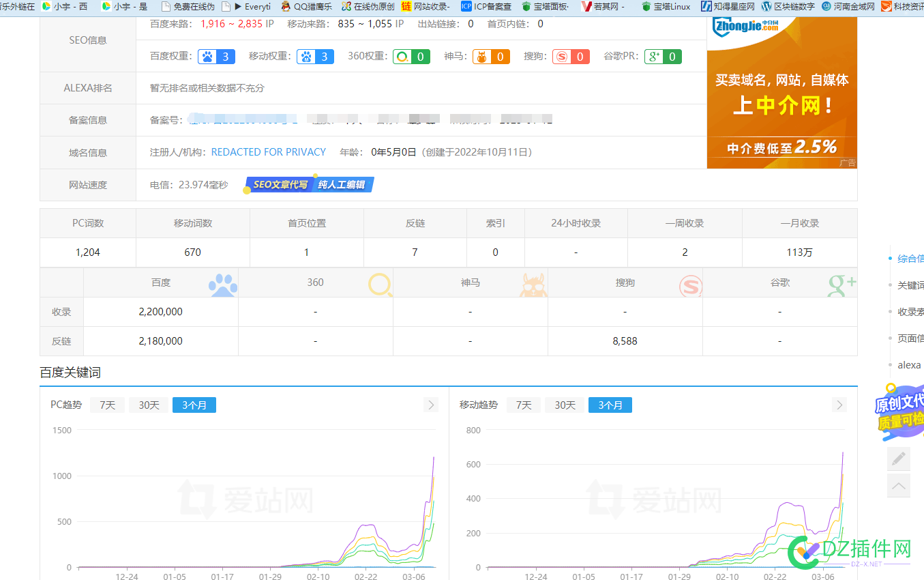This screenshot has height=580, width=924.
Task: Open the QQ猎鹰乐 bookmark
Action: (x=306, y=6)
